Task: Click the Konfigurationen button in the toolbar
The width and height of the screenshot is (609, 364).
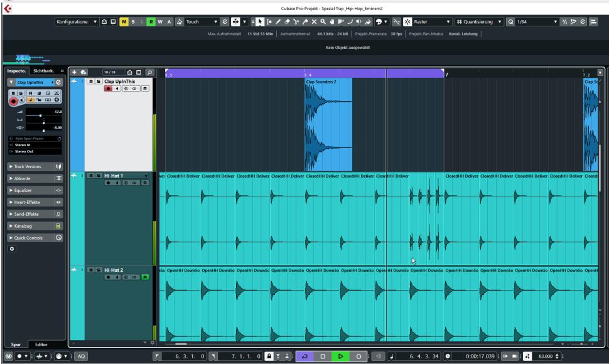Action: pyautogui.click(x=75, y=23)
